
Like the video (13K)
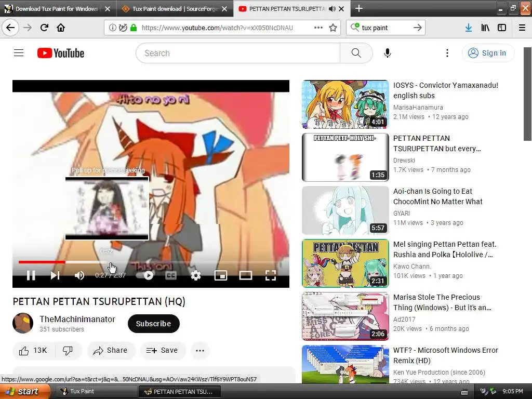tap(33, 350)
